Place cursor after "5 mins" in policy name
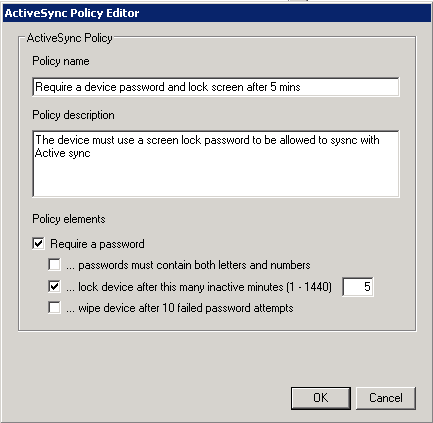 302,87
